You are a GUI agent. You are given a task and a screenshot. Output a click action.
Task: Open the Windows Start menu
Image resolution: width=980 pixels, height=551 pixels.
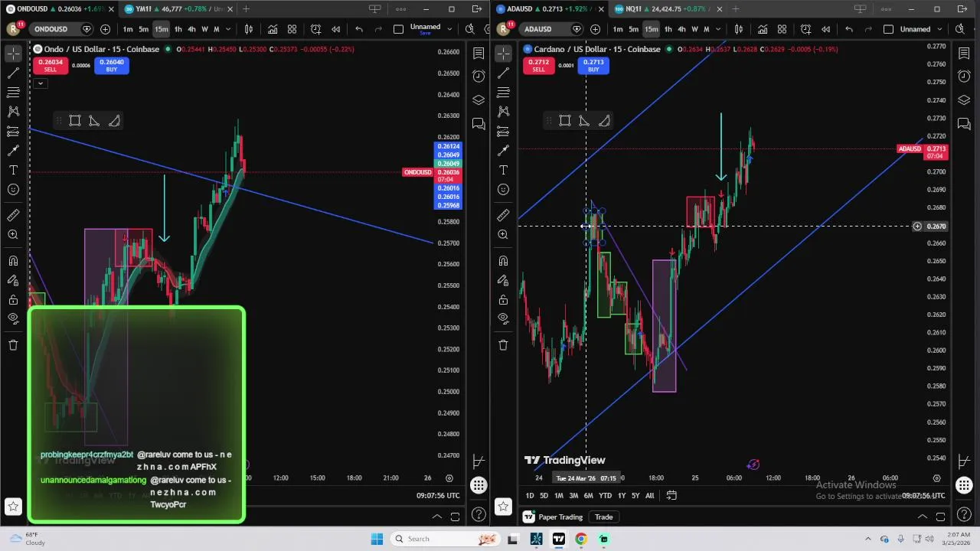377,540
